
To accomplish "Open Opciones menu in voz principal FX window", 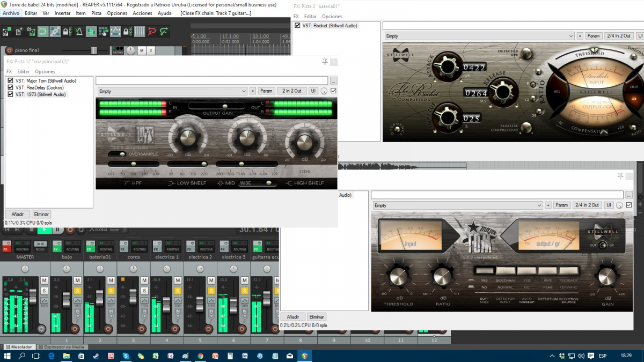I will (x=45, y=71).
